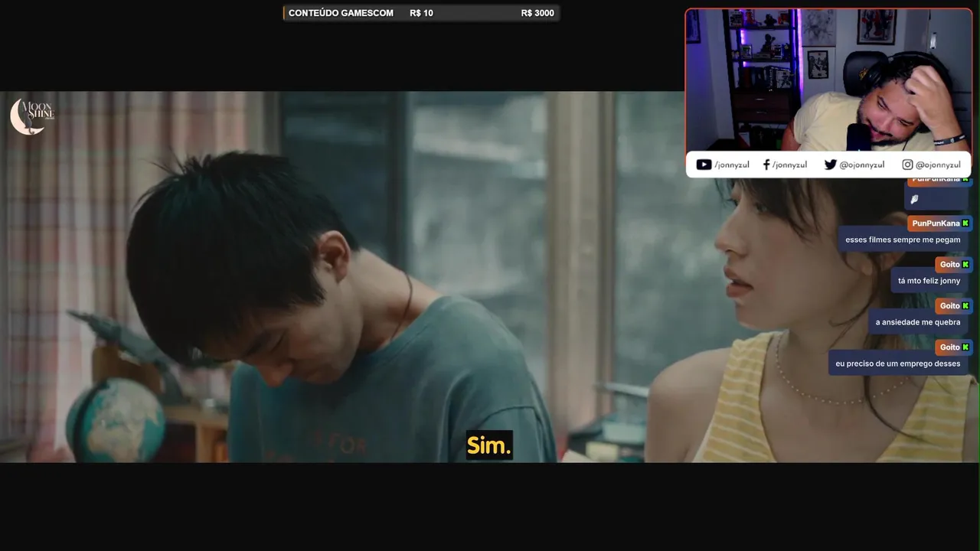Click the streamer webcam feed
This screenshot has width=980, height=551.
click(828, 80)
